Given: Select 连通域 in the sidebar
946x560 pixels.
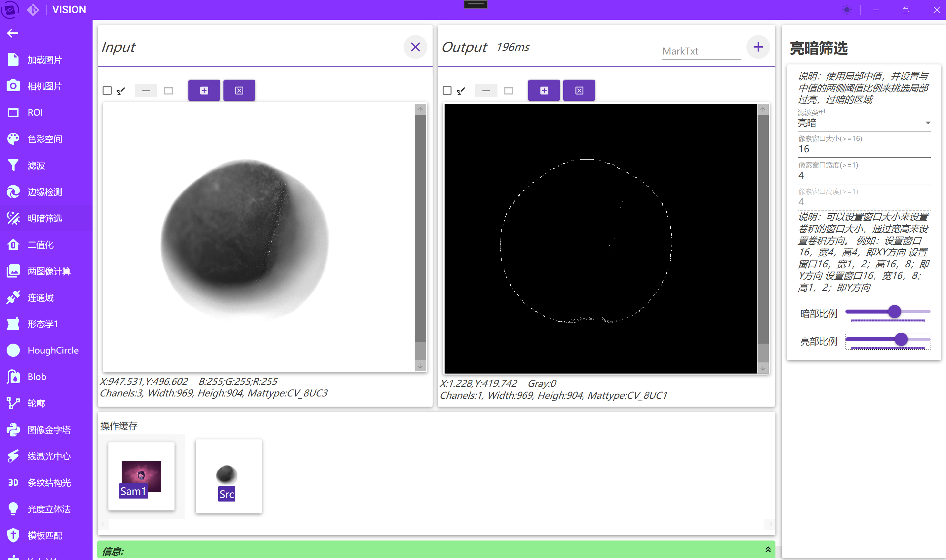Looking at the screenshot, I should pos(41,298).
